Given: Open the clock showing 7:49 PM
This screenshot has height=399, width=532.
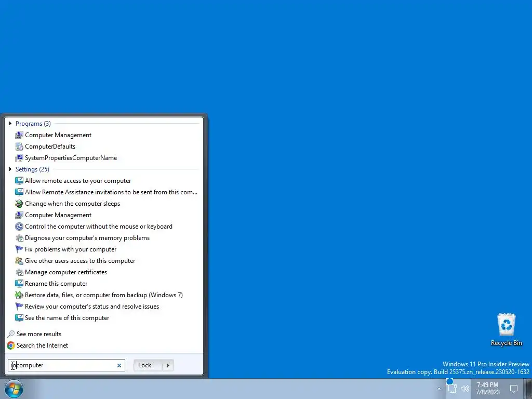Looking at the screenshot, I should (487, 389).
